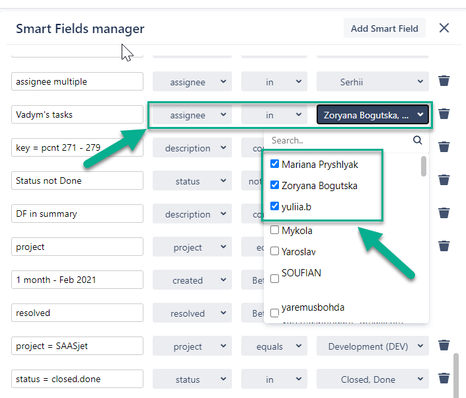Click the search magnifier icon in dropdown
This screenshot has width=466, height=398.
pos(417,140)
